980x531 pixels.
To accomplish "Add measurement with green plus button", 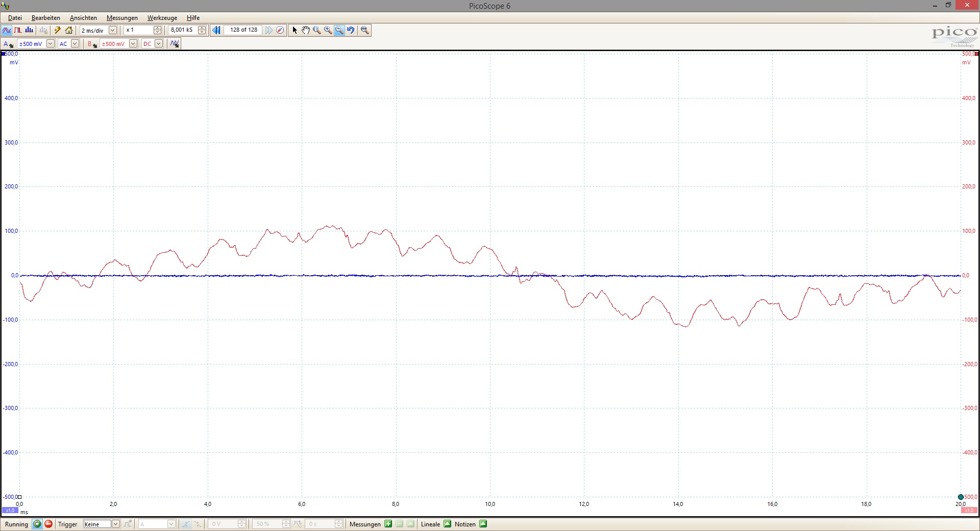I will pos(388,524).
